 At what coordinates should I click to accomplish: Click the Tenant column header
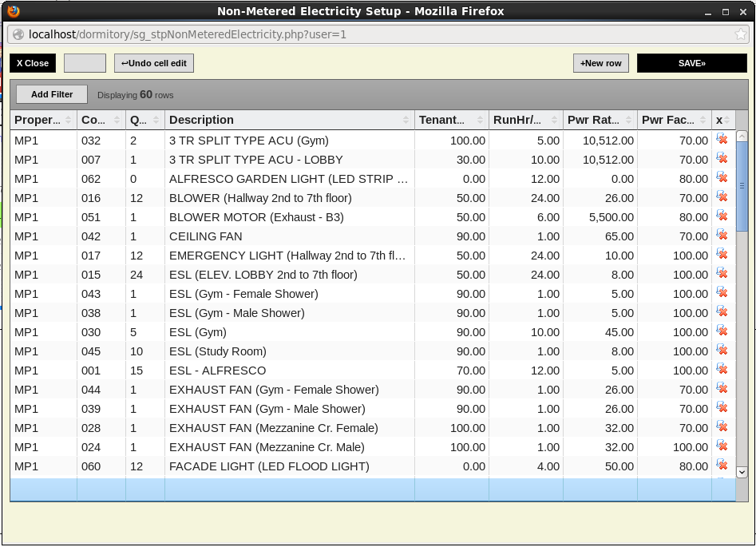point(442,120)
